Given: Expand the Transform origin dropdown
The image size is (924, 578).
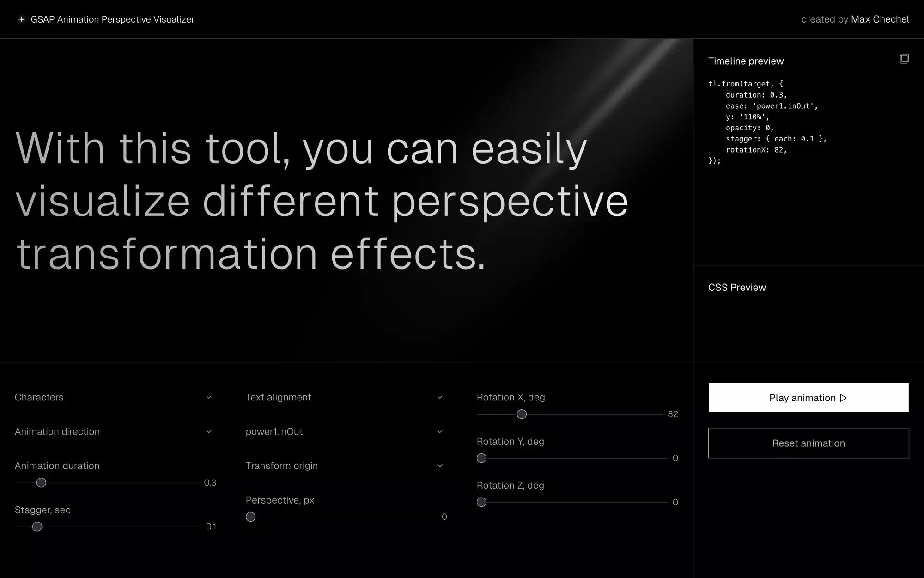Looking at the screenshot, I should tap(344, 466).
